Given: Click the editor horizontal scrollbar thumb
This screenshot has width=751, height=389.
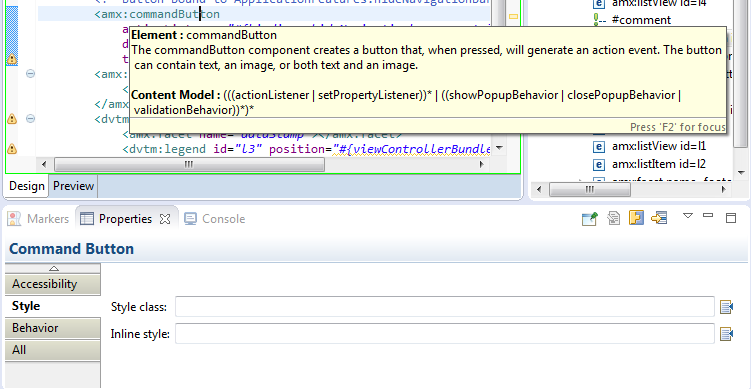Looking at the screenshot, I should 189,164.
